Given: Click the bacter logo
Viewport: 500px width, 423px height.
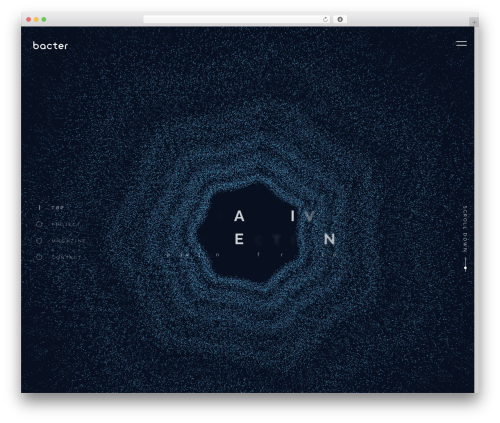Looking at the screenshot, I should coord(50,45).
